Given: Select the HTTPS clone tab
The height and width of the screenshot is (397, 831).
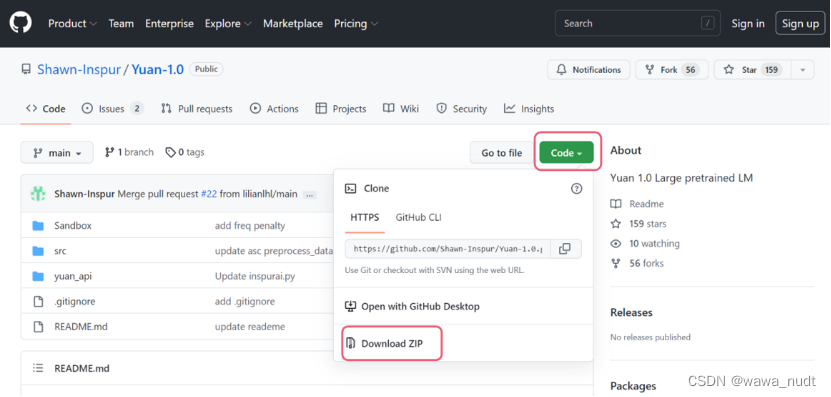Looking at the screenshot, I should coord(365,217).
